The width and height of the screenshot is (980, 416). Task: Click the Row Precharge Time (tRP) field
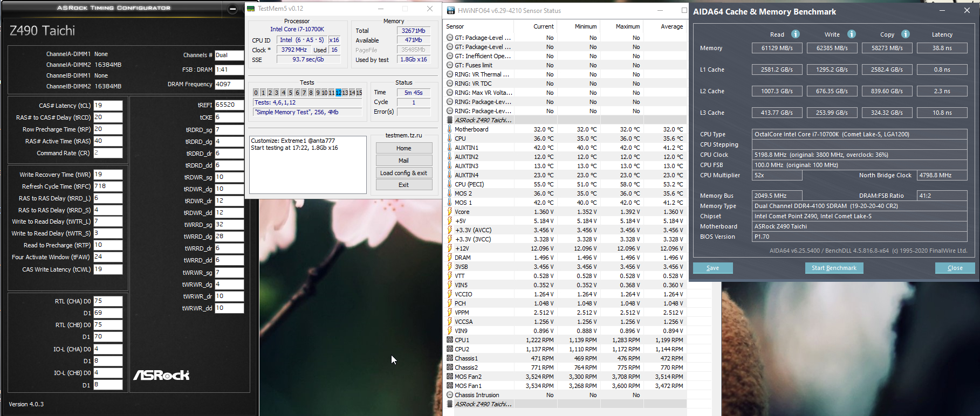(108, 129)
